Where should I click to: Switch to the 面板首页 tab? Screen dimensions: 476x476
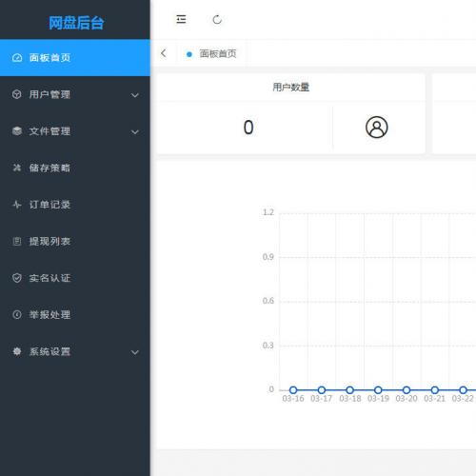(211, 53)
